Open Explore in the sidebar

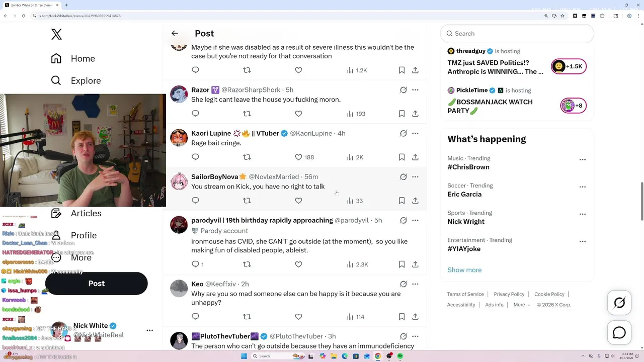tap(76, 80)
